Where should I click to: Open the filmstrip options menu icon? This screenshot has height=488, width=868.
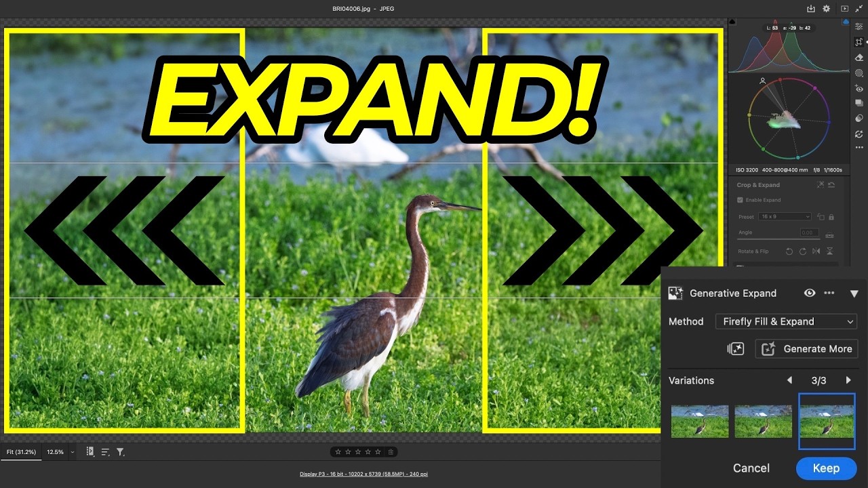click(90, 451)
